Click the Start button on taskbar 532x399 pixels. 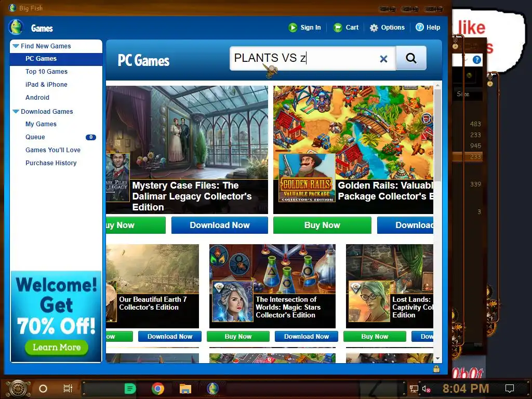point(18,389)
